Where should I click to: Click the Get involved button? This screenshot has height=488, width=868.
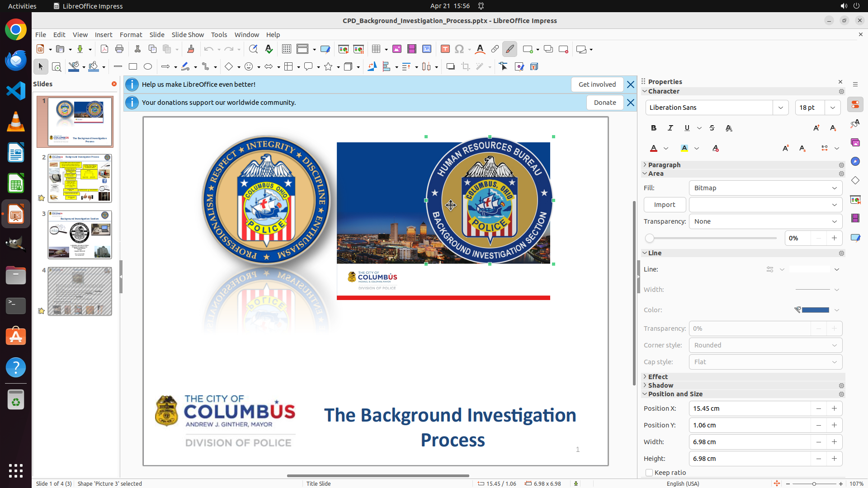coord(597,84)
